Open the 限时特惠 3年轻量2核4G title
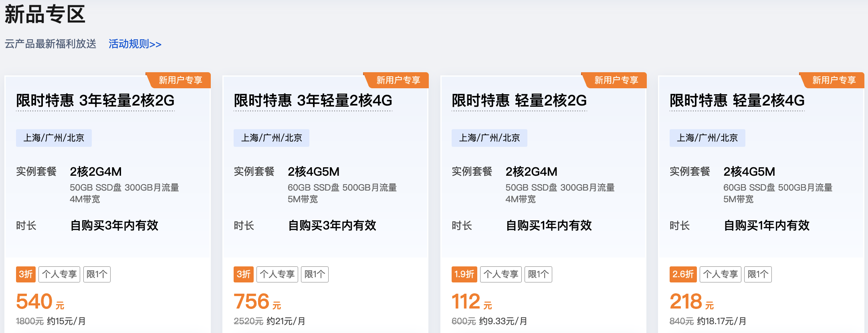This screenshot has height=333, width=868. 313,100
